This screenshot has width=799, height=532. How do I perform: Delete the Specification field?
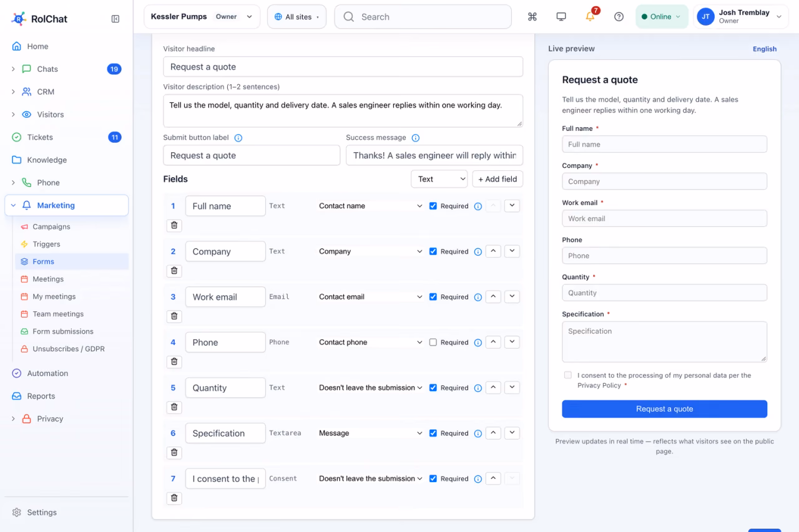174,453
